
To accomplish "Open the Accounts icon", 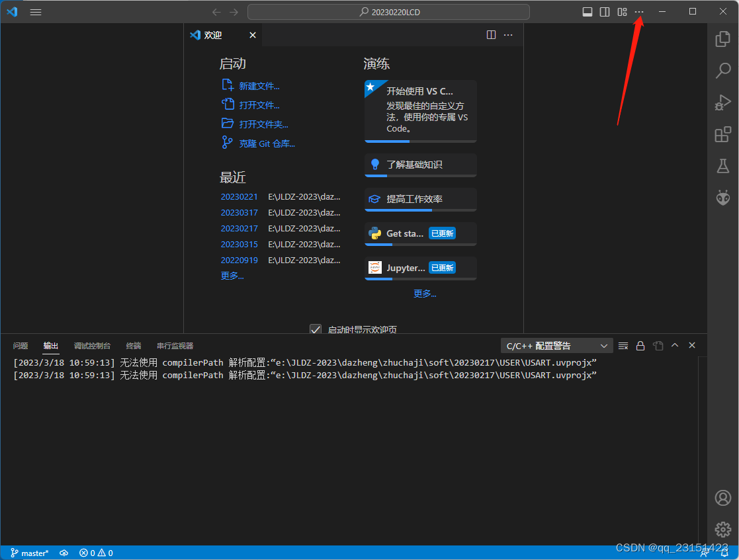I will click(x=722, y=498).
